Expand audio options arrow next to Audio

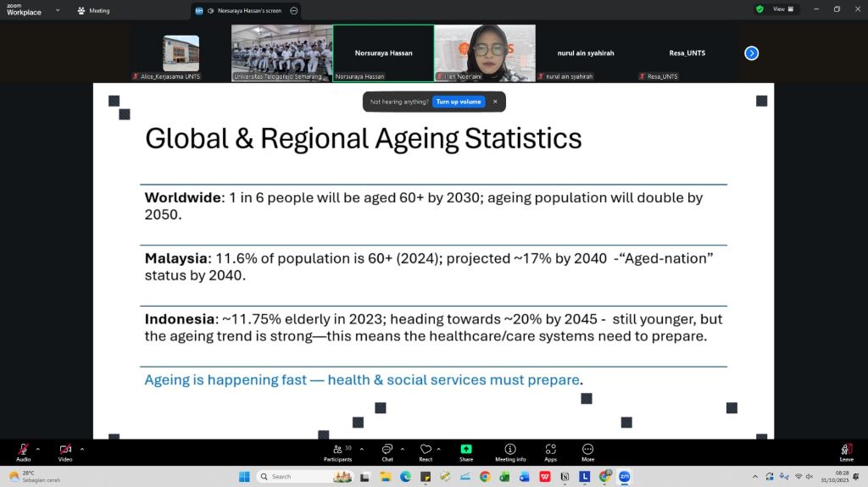38,449
